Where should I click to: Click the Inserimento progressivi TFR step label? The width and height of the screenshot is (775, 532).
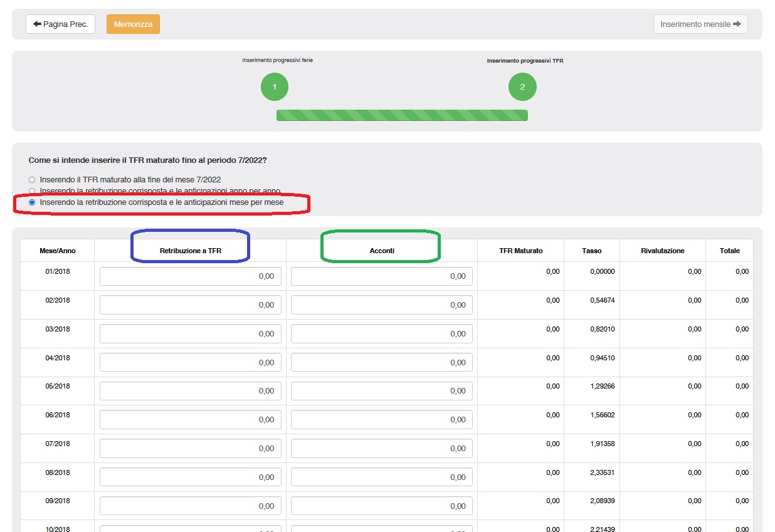[x=525, y=61]
